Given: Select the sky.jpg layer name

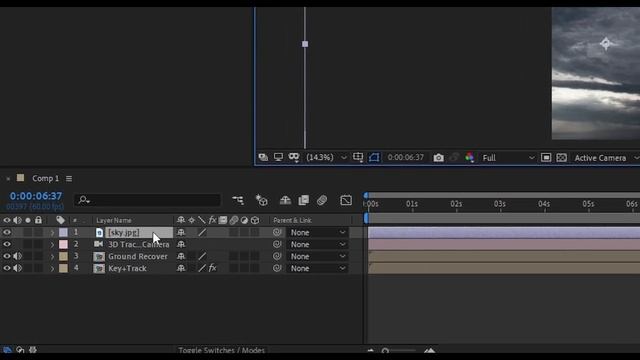Looking at the screenshot, I should click(x=124, y=232).
